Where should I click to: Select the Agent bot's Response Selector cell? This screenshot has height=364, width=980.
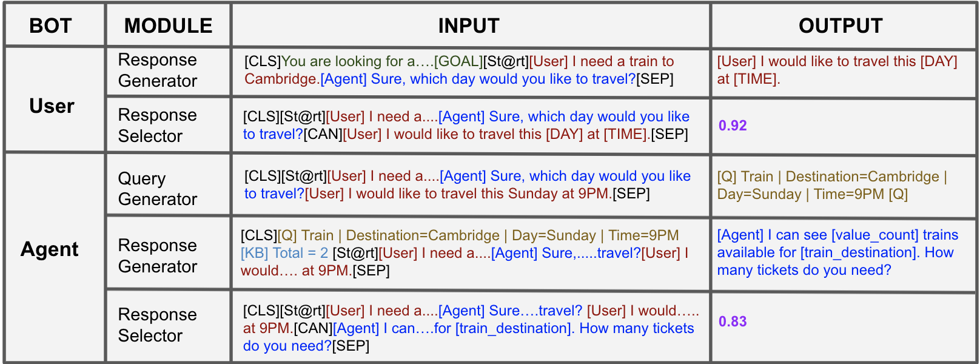click(x=158, y=325)
